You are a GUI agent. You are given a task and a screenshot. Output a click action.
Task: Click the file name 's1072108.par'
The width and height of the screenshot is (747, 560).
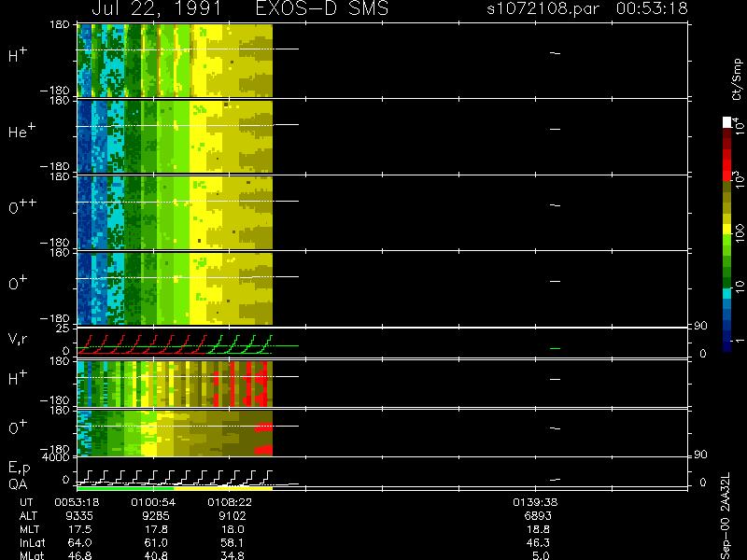(543, 8)
